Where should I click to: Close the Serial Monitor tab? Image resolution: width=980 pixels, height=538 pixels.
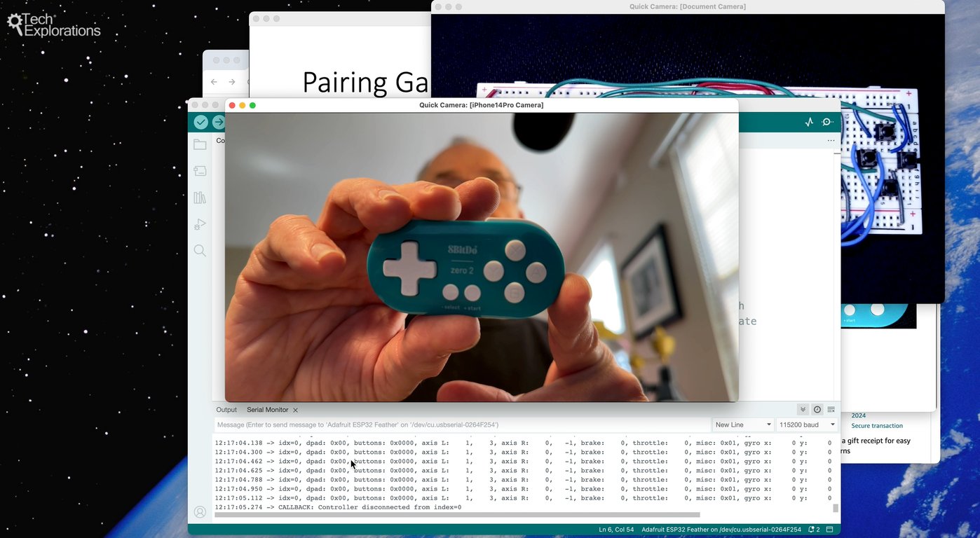pos(295,410)
